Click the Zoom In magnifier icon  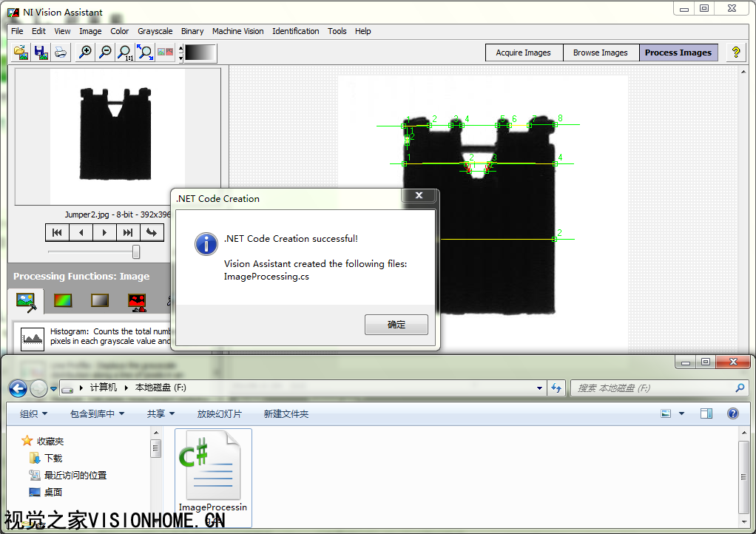tap(85, 53)
